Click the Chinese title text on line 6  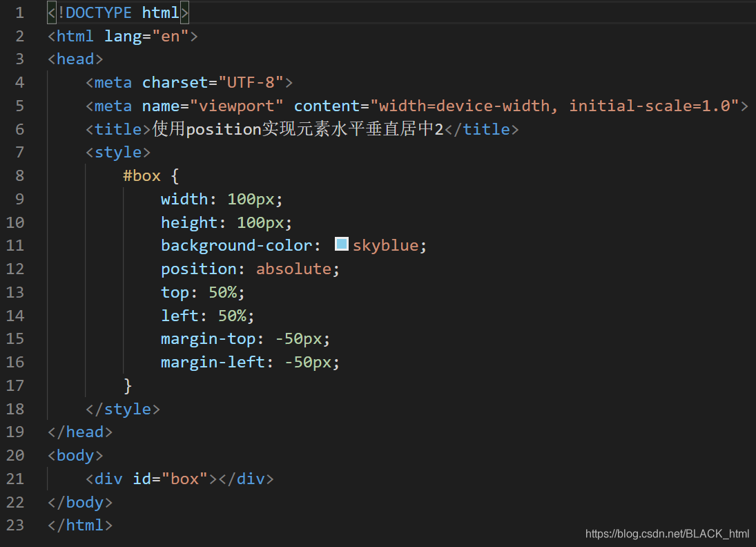tap(298, 128)
